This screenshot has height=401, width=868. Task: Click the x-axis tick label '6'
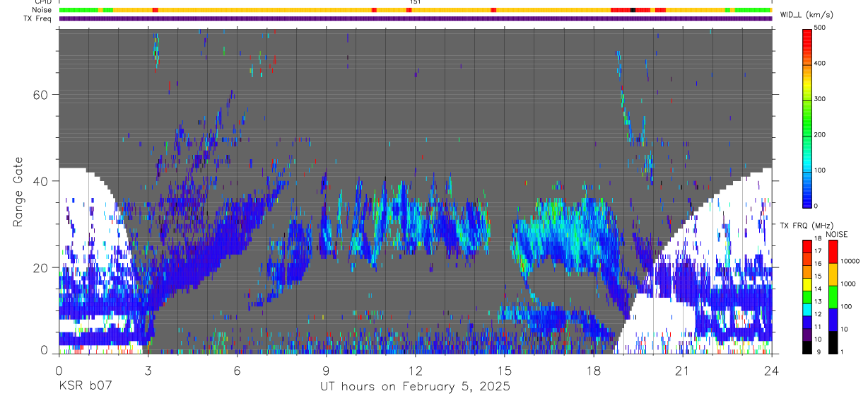237,371
